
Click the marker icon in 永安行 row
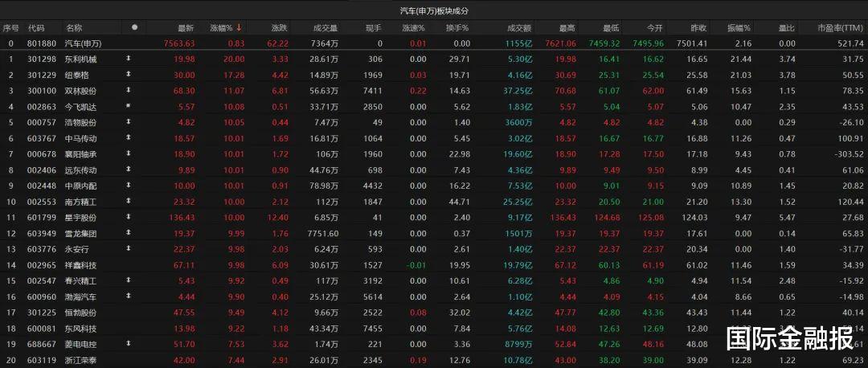point(129,249)
